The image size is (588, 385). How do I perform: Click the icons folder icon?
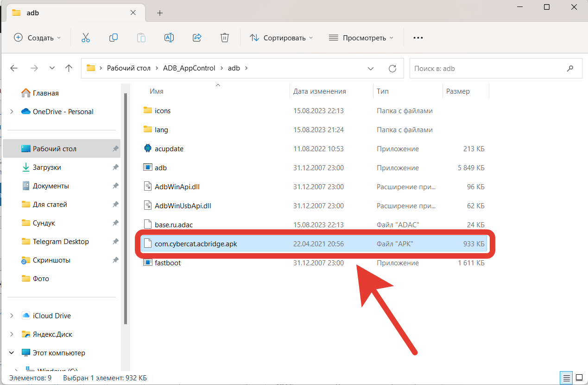coord(147,110)
